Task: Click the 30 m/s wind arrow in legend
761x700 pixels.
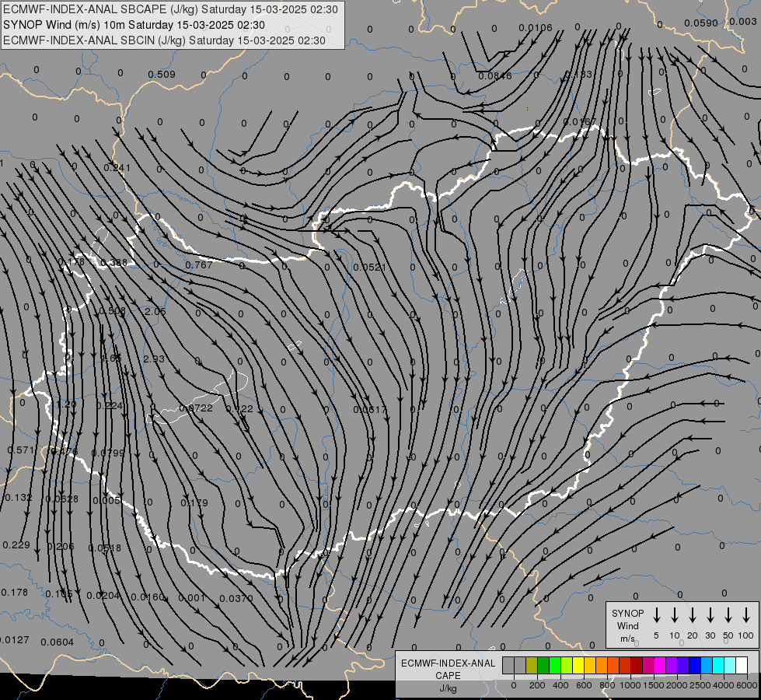Action: click(710, 615)
